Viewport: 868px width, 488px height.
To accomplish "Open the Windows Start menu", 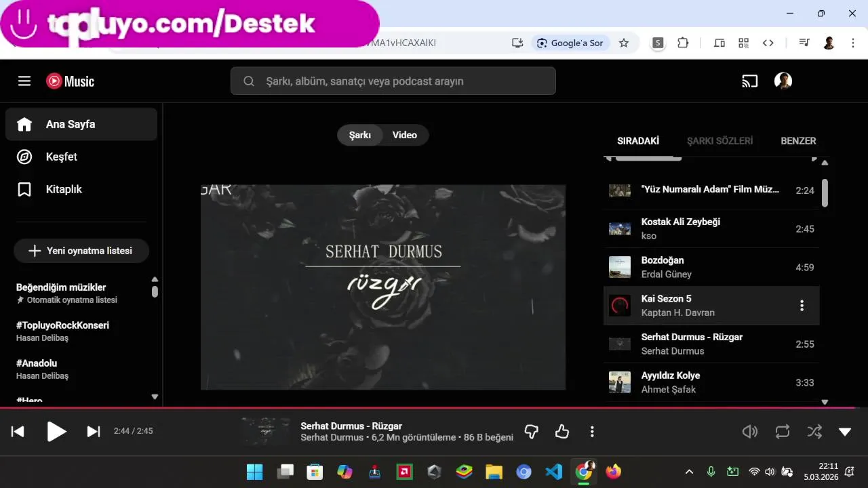I will (254, 472).
